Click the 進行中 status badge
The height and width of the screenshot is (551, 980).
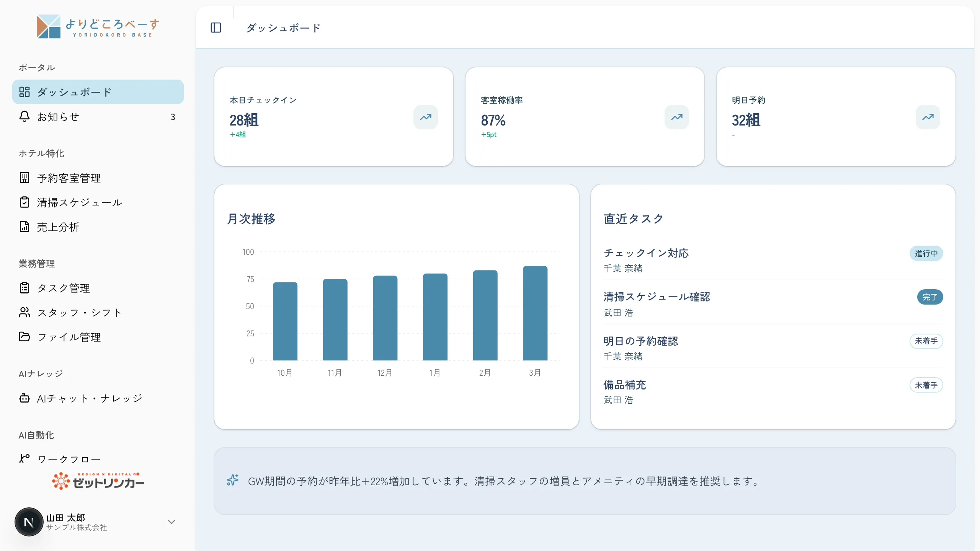click(x=926, y=253)
